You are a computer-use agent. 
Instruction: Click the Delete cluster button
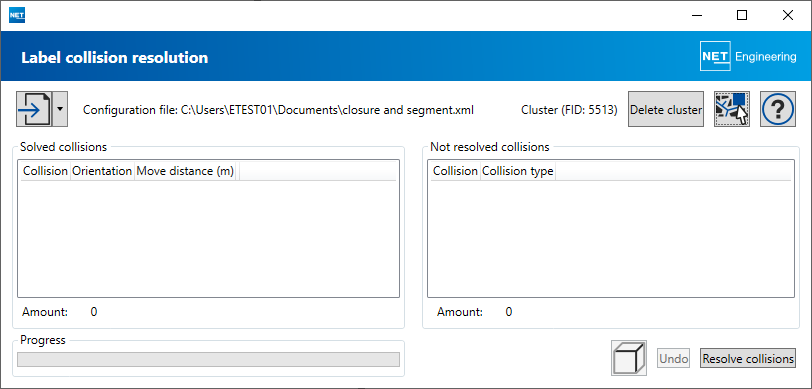tap(666, 109)
